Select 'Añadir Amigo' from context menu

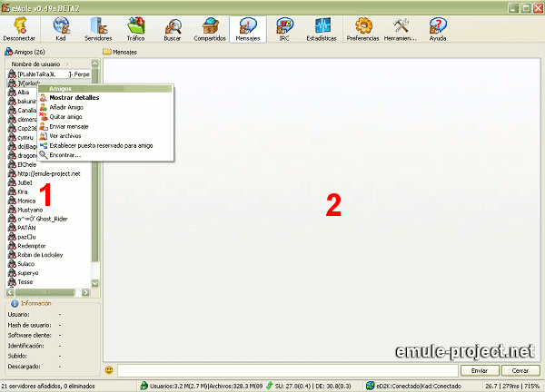pos(68,107)
